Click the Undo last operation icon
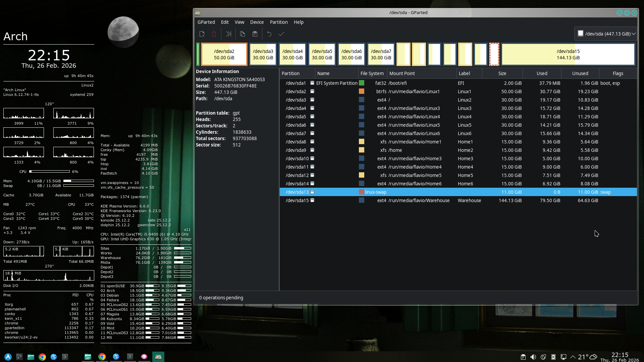This screenshot has width=644, height=362. (269, 34)
